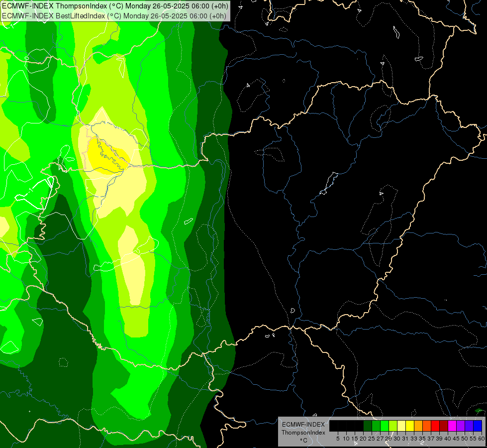Click legend tick value 25
The image size is (487, 448).
(372, 439)
